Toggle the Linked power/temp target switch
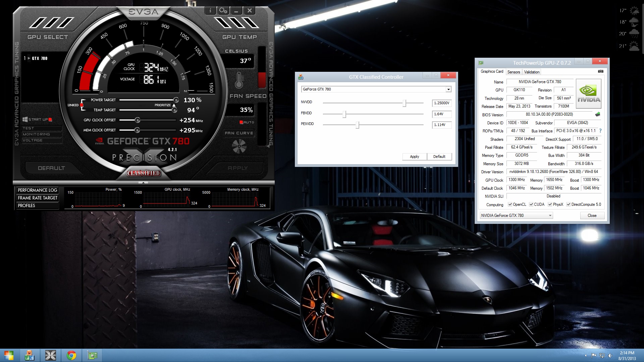This screenshot has width=644, height=362. [x=82, y=105]
